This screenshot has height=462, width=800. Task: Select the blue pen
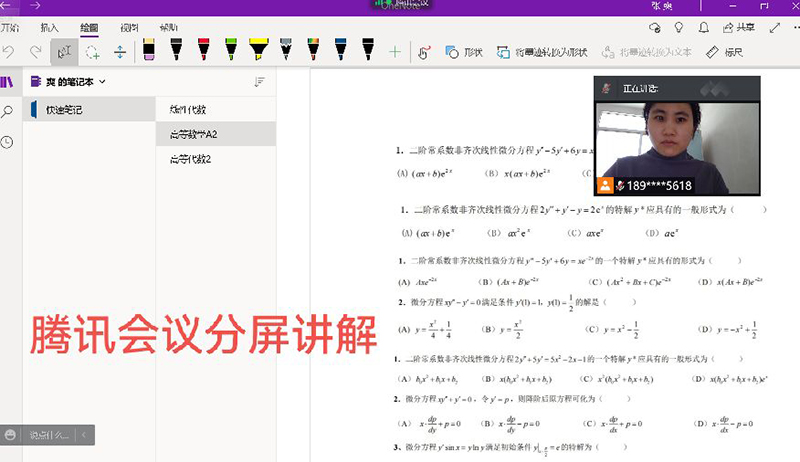pyautogui.click(x=341, y=50)
